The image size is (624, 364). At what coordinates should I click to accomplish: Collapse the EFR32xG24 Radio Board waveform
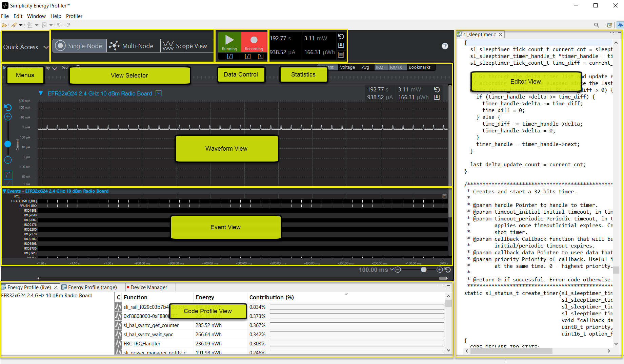click(41, 93)
